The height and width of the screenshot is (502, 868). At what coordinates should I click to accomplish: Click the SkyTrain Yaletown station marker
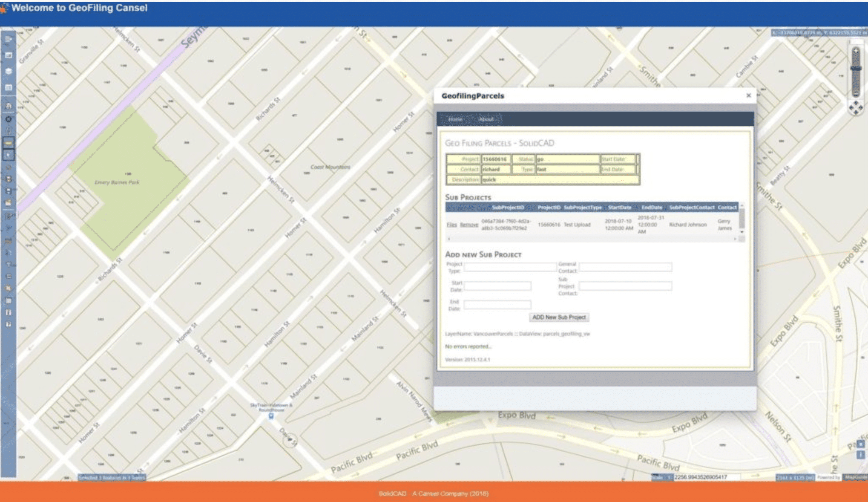click(271, 416)
